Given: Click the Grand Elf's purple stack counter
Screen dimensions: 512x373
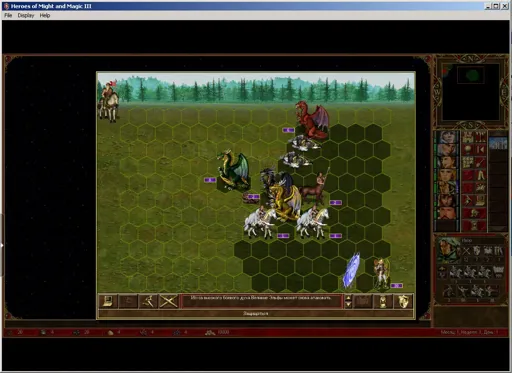Looking at the screenshot, I should 396,286.
